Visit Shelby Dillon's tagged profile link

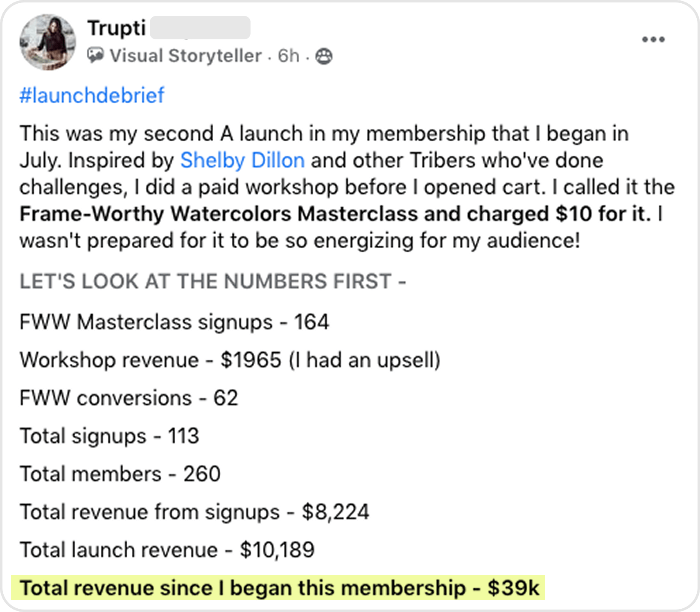(x=242, y=160)
